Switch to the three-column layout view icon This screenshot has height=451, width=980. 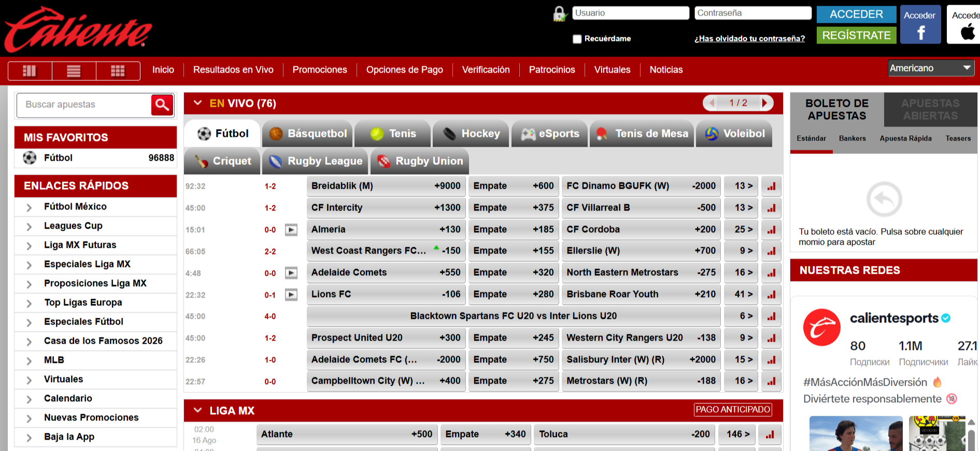pyautogui.click(x=30, y=71)
